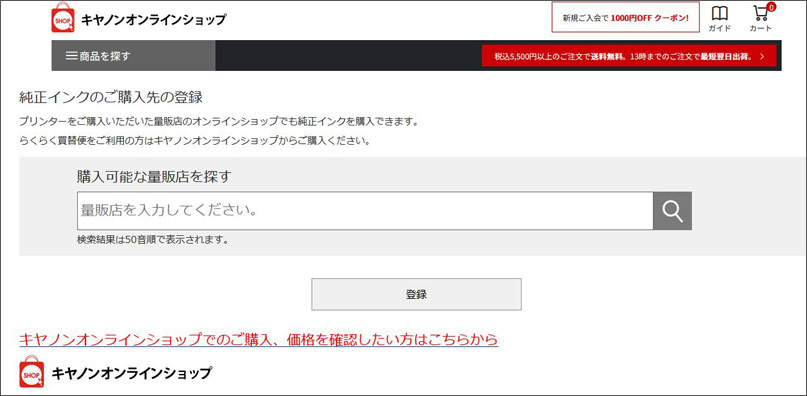The height and width of the screenshot is (396, 807).
Task: Select the 検索結果は50音順で表示されます note
Action: tap(152, 239)
